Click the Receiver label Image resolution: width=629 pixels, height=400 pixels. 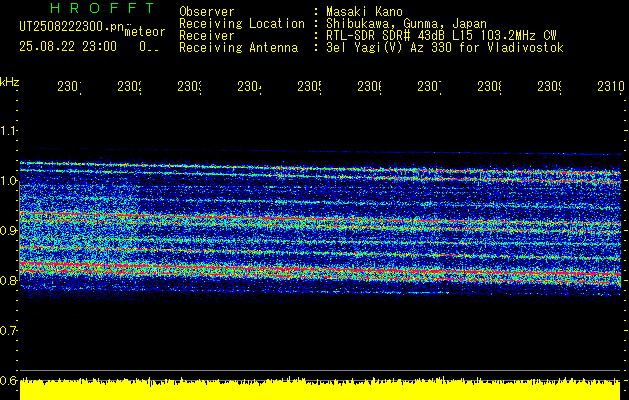tap(207, 36)
